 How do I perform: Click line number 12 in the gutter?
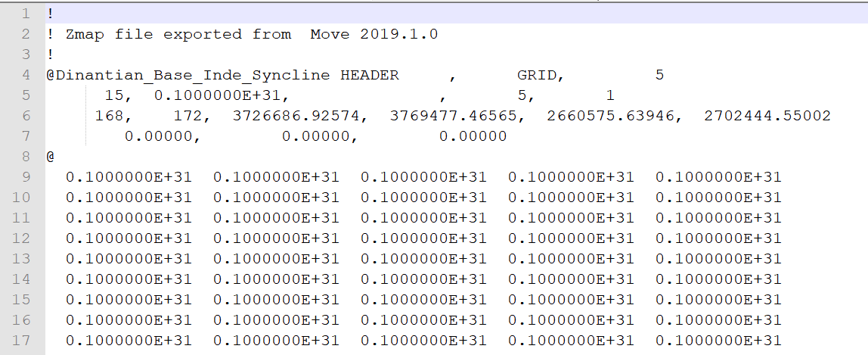pyautogui.click(x=21, y=238)
